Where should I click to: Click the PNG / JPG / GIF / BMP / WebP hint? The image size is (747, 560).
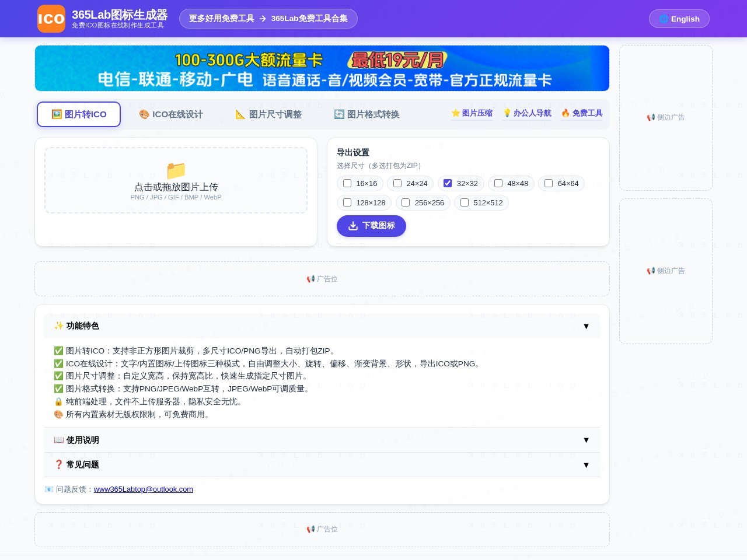[x=176, y=197]
